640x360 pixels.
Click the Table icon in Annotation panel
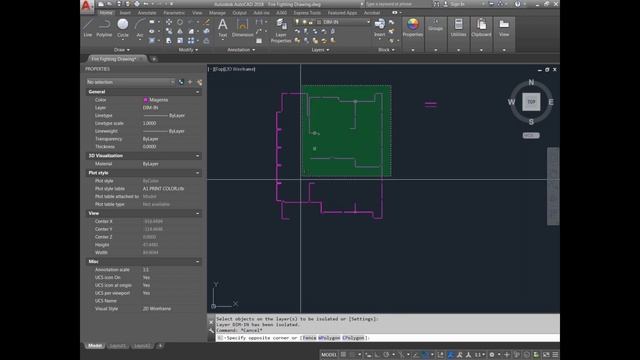259,40
